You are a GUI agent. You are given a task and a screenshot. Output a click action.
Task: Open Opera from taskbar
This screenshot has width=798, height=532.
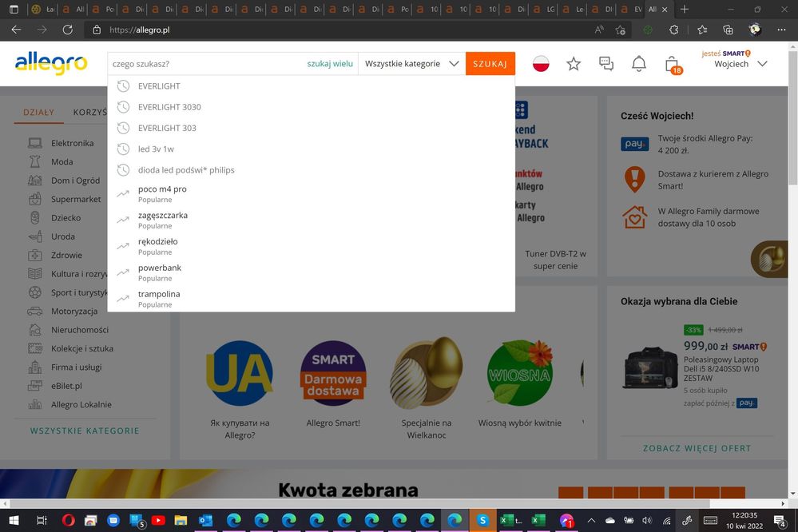68,520
